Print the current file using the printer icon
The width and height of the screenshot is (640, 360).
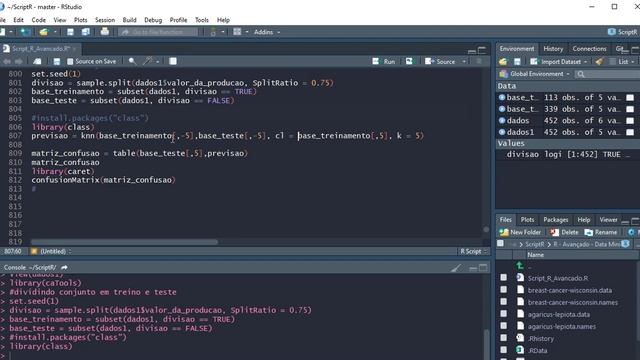pos(105,32)
